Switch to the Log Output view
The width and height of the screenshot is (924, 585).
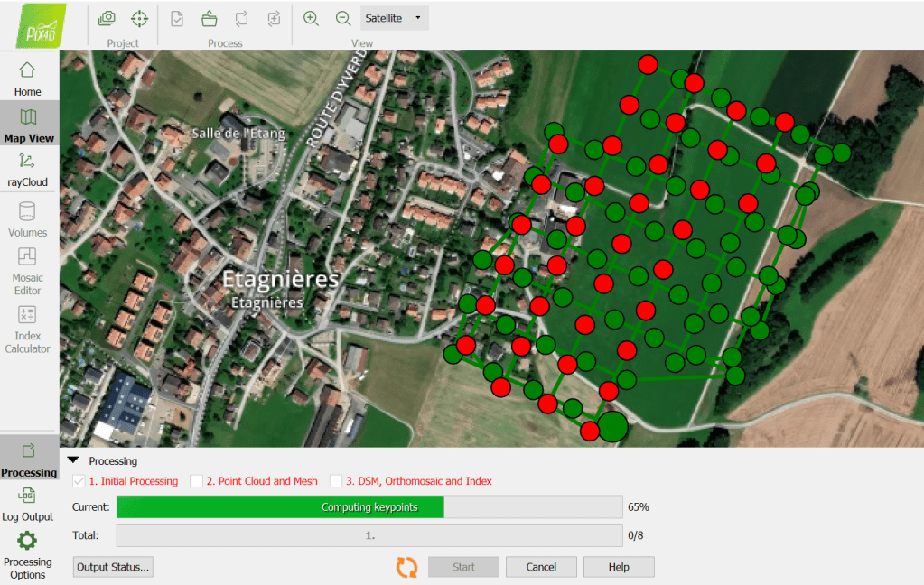coord(27,502)
